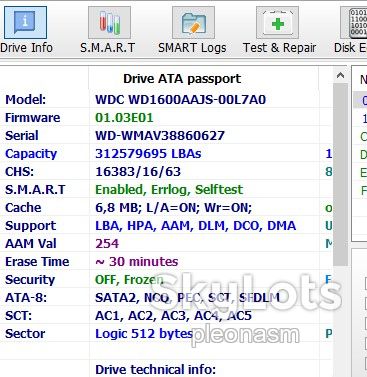Screen dimensions: 367x377
Task: Click the Drive technical info heading
Action: pyautogui.click(x=155, y=370)
